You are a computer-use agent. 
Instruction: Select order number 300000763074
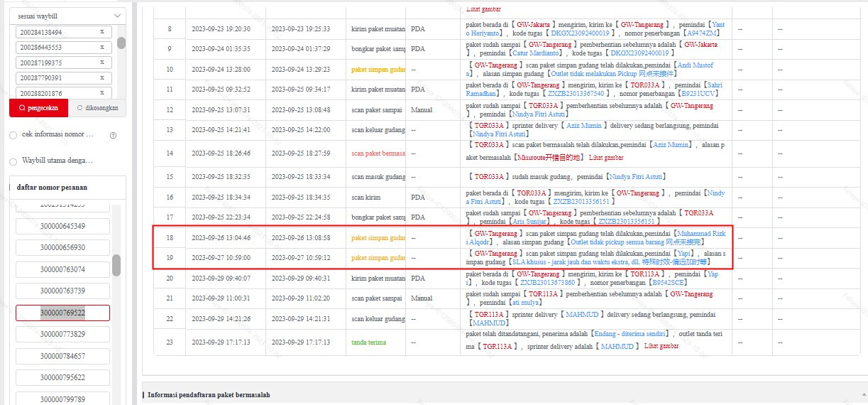coord(62,269)
